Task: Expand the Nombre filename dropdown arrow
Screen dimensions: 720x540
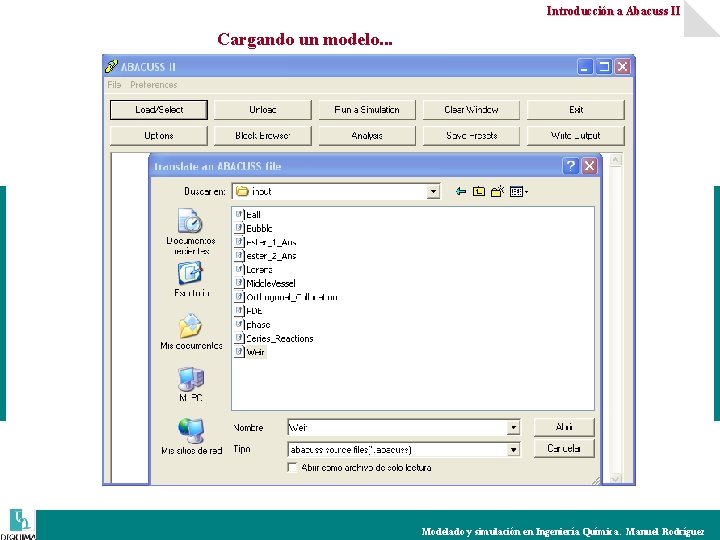Action: 513,428
